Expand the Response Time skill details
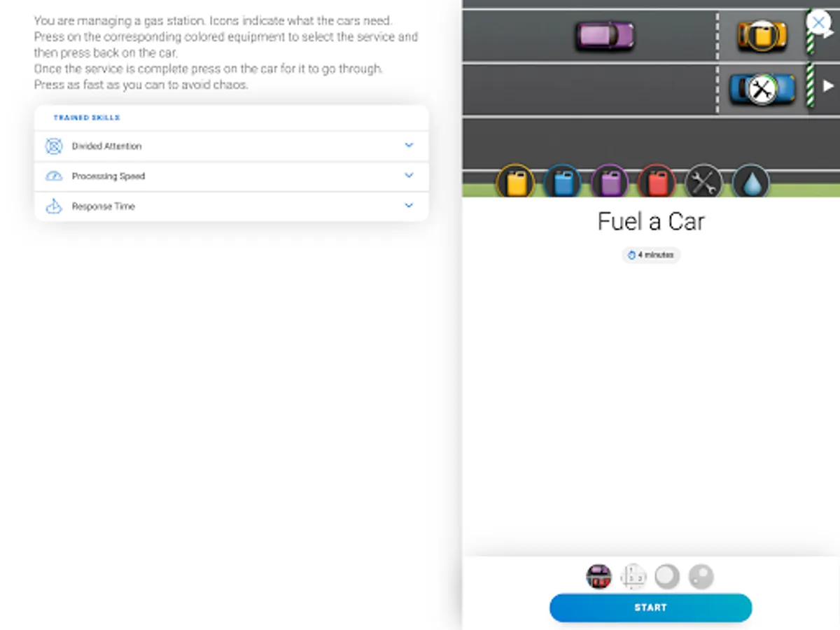 tap(409, 206)
